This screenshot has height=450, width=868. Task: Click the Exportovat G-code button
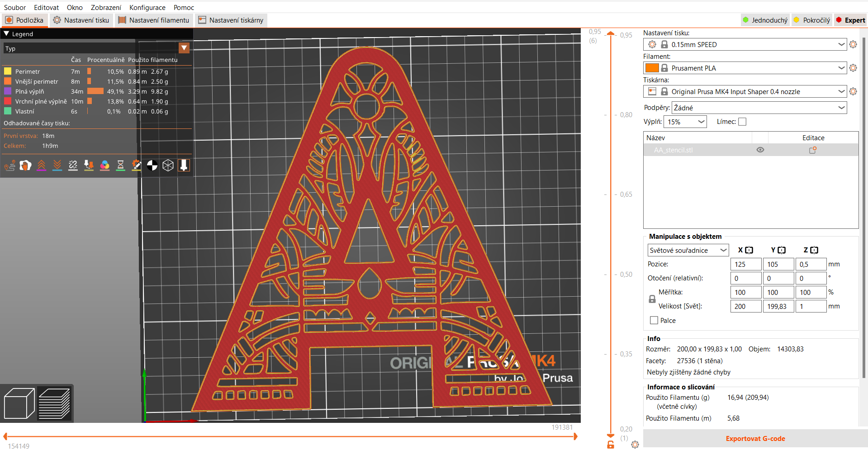coord(755,438)
